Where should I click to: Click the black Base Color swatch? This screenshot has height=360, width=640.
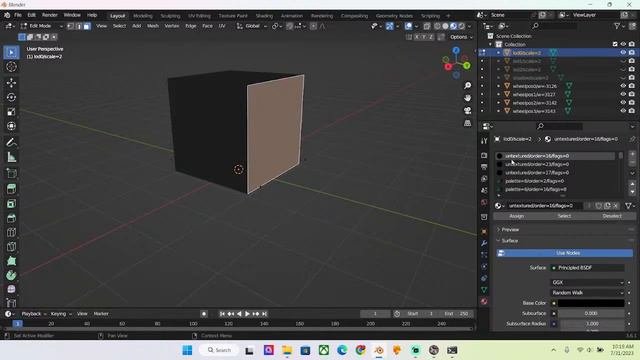(591, 303)
